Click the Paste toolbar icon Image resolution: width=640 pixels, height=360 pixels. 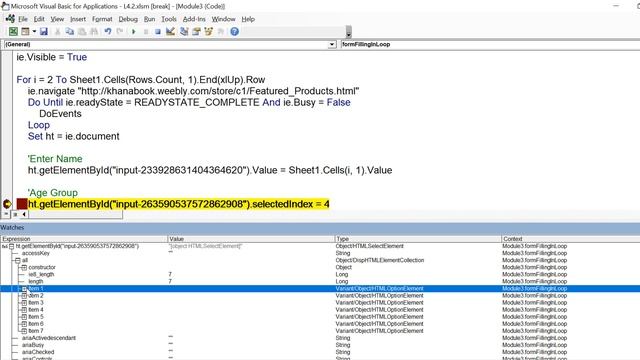tap(82, 31)
